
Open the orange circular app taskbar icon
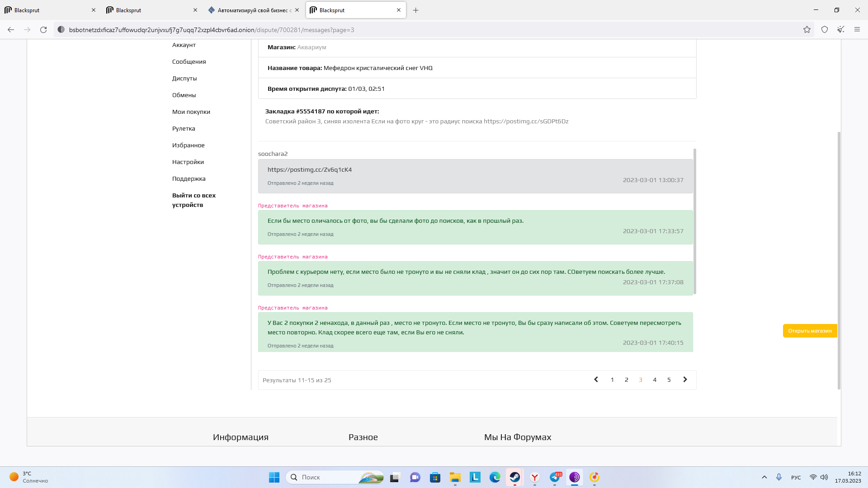[594, 477]
